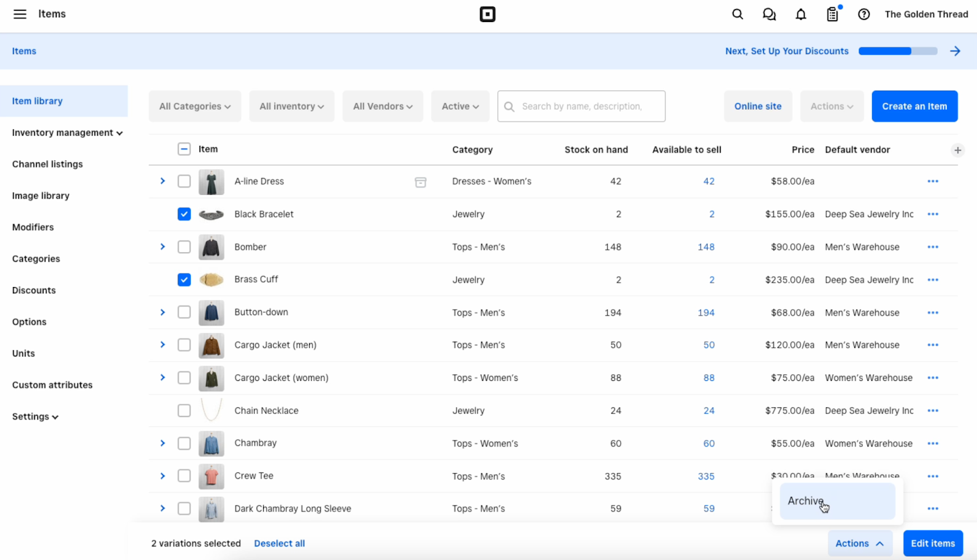977x560 pixels.
Task: Open the All Categories filter dropdown
Action: coord(195,106)
